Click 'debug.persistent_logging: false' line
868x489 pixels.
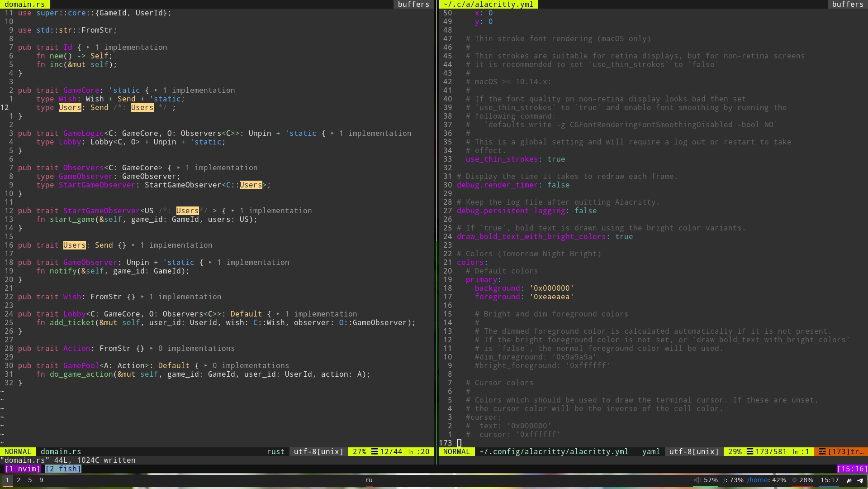point(527,211)
